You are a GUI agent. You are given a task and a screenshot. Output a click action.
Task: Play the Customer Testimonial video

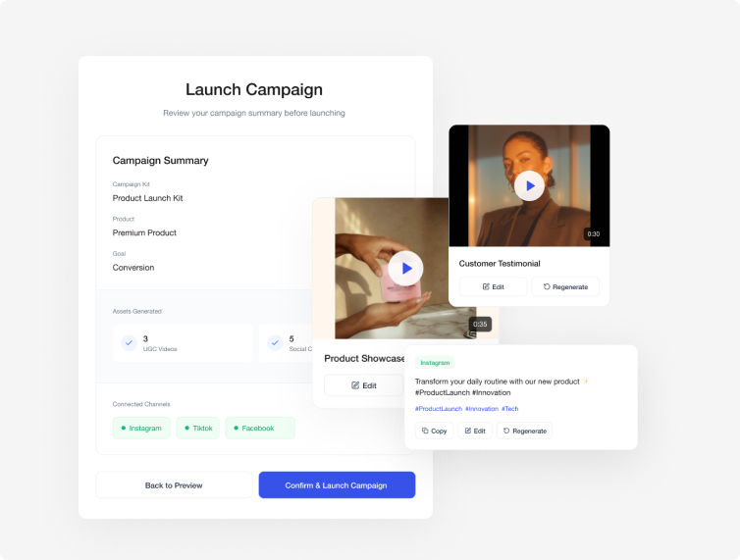point(529,186)
